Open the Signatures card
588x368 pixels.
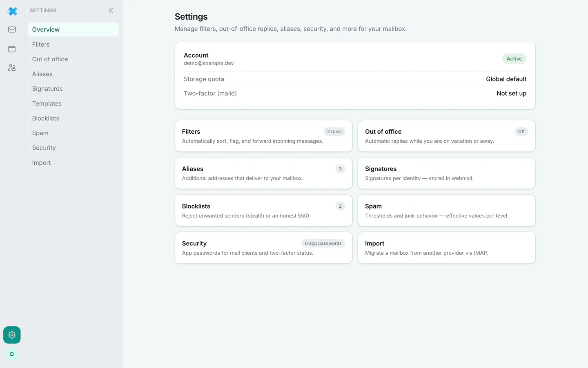(x=446, y=173)
